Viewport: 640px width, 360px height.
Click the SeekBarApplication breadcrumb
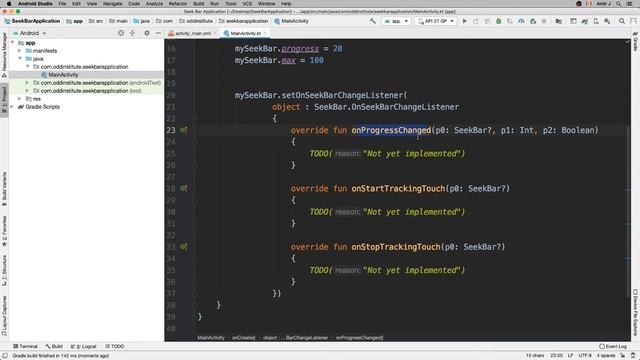point(32,21)
